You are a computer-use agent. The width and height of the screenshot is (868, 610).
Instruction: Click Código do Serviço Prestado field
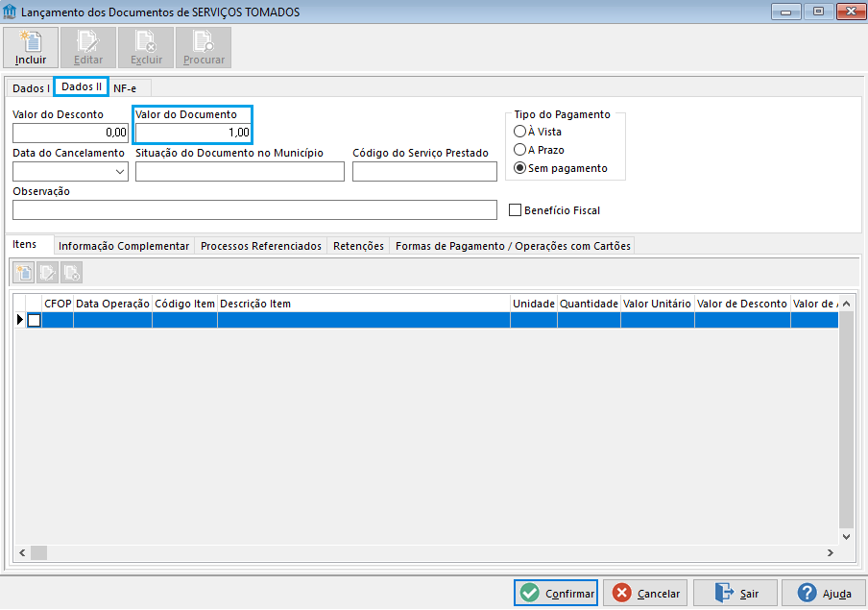click(424, 172)
